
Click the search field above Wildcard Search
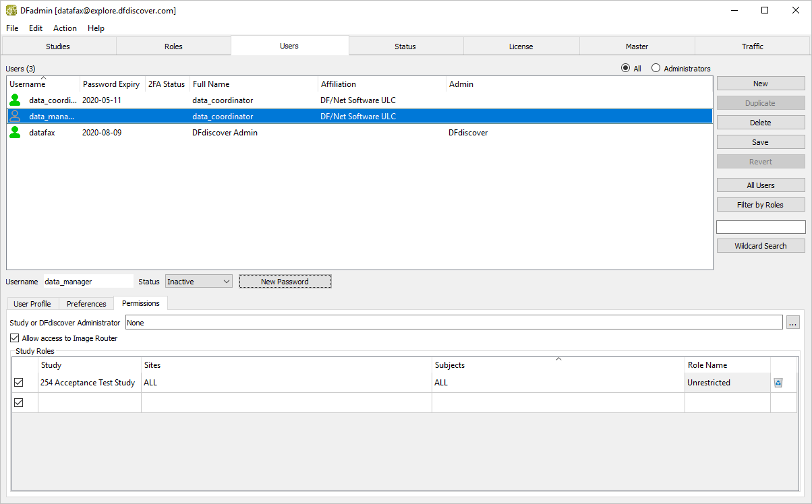pyautogui.click(x=760, y=227)
